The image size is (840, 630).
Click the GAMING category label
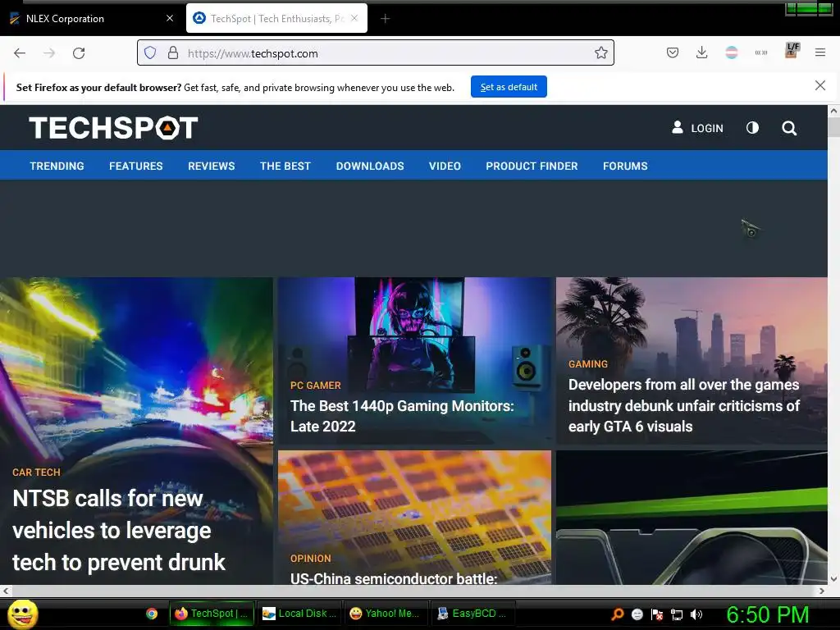588,364
